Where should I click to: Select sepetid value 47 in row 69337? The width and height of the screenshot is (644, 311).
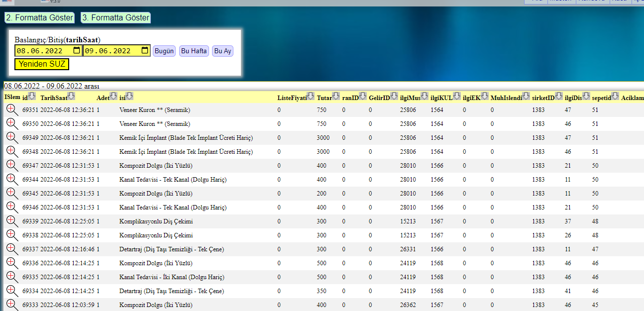tap(595, 249)
